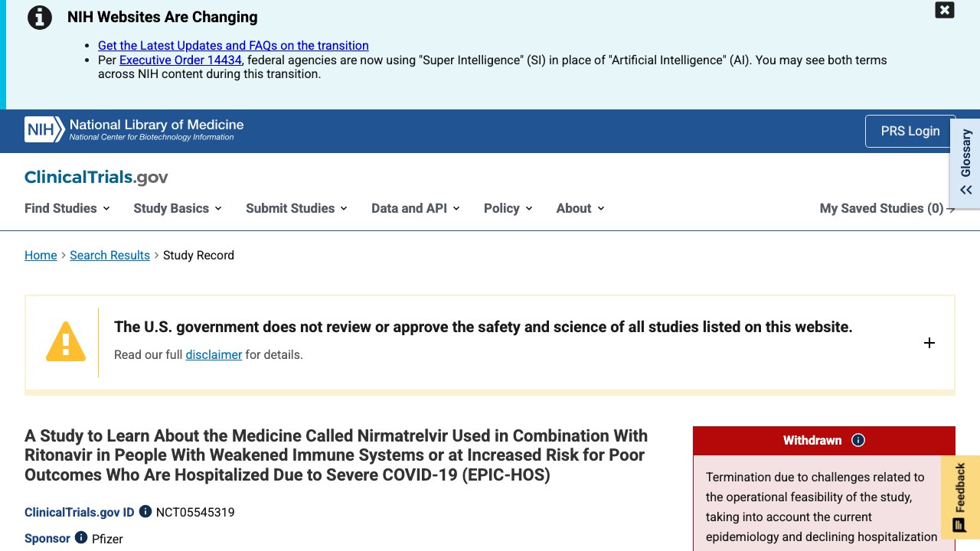The image size is (980, 551).
Task: Open the Latest Updates and FAQs link
Action: point(234,46)
